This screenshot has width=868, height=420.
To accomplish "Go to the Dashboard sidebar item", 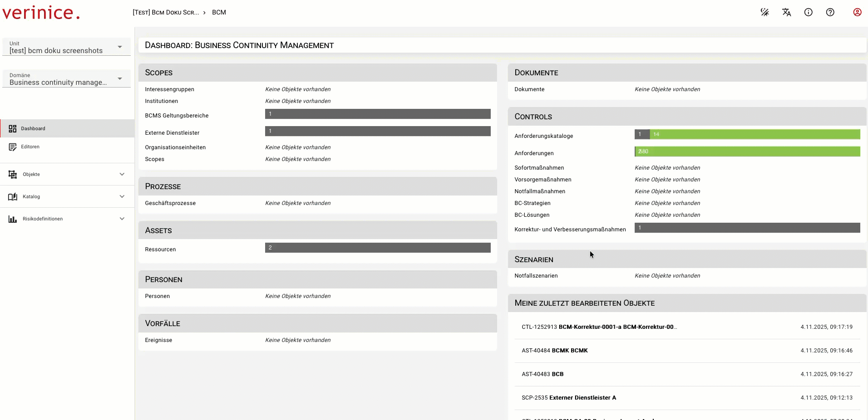I will (x=67, y=128).
